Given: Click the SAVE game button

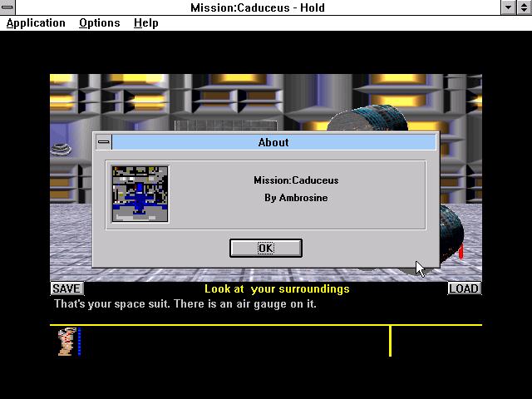Looking at the screenshot, I should click(66, 288).
